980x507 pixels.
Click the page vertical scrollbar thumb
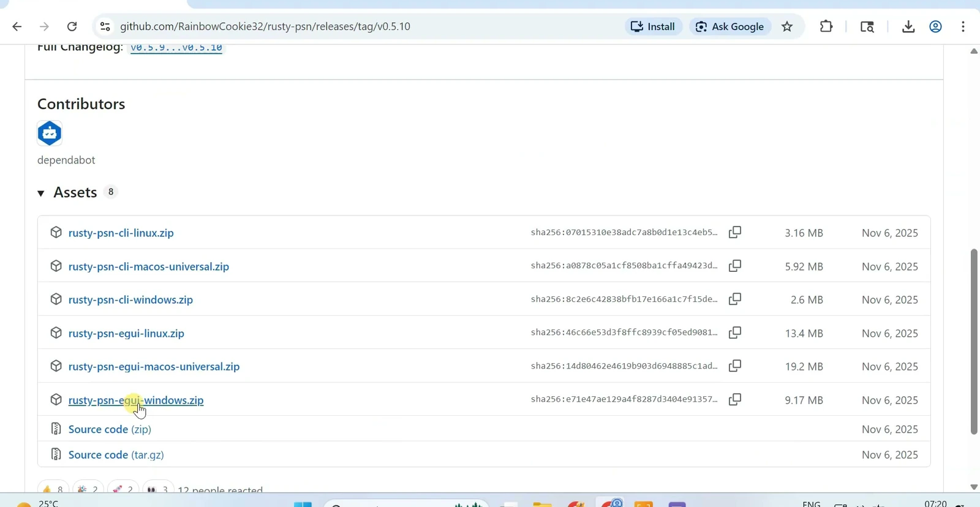974,342
